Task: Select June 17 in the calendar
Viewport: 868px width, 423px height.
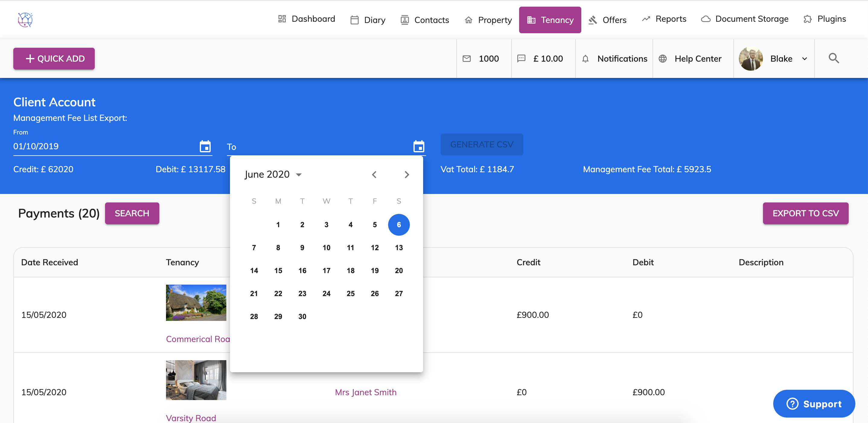Action: tap(326, 270)
